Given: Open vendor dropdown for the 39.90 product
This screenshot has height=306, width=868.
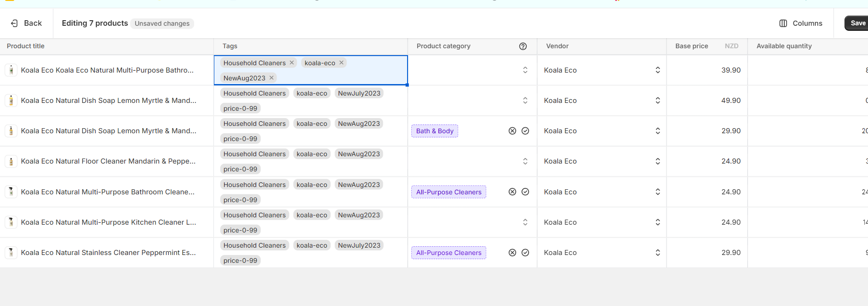Looking at the screenshot, I should click(658, 70).
